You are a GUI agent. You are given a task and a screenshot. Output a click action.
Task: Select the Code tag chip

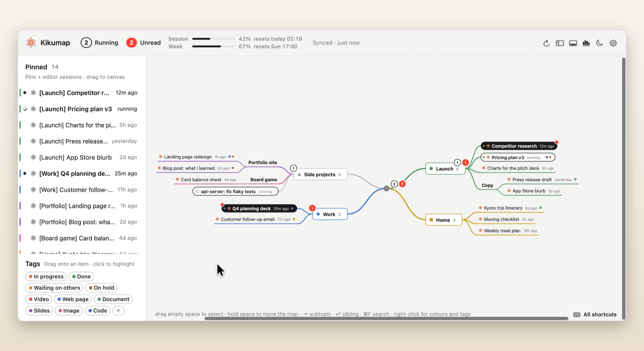point(98,310)
